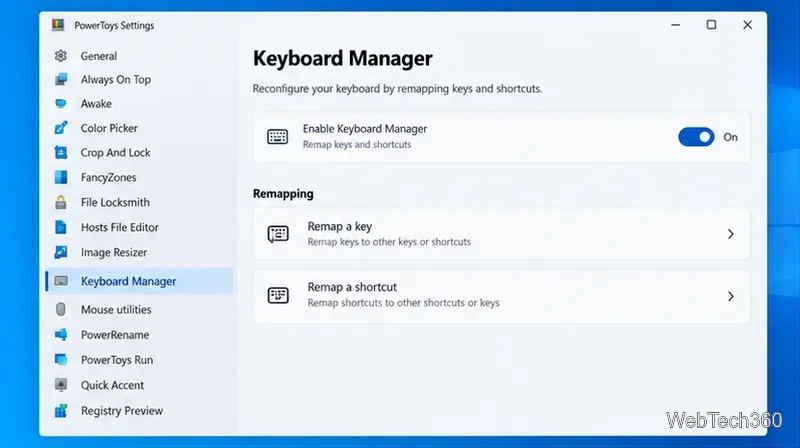This screenshot has height=448, width=800.
Task: Click 'Reconfigure your keyboard' description text
Action: 397,89
